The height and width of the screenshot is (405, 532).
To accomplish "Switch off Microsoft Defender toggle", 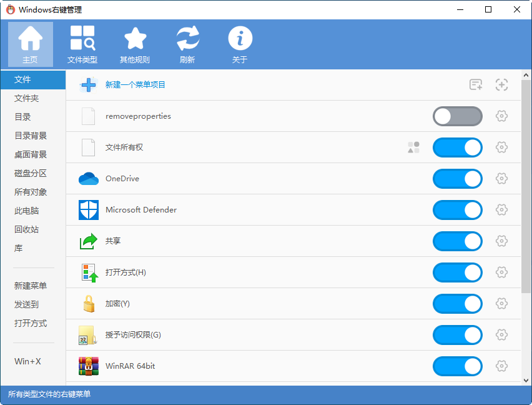I will 457,210.
